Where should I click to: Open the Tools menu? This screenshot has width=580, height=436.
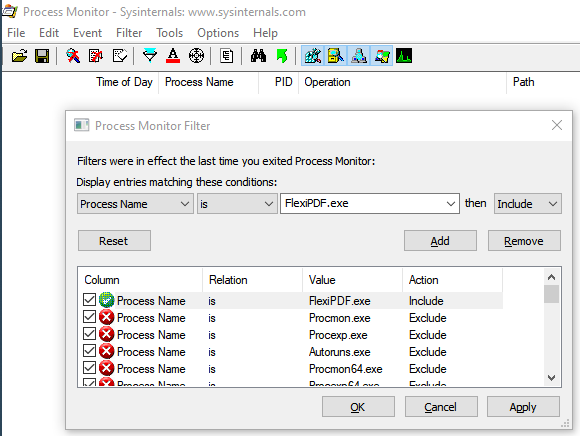169,33
